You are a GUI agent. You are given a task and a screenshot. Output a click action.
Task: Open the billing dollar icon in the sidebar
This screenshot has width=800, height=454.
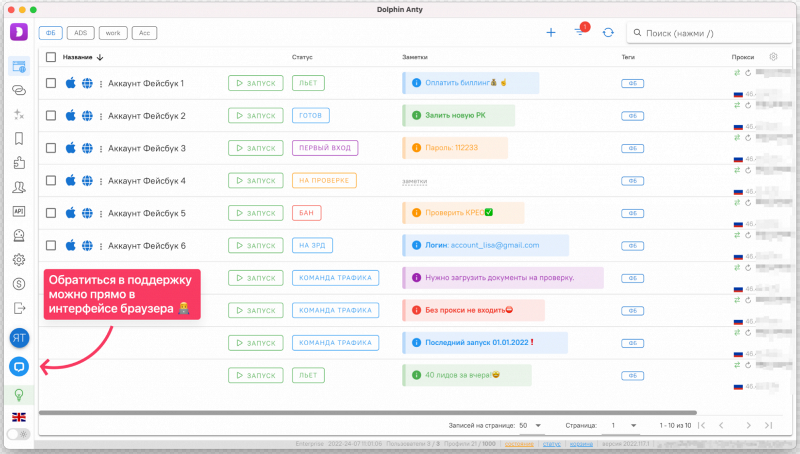[x=19, y=284]
